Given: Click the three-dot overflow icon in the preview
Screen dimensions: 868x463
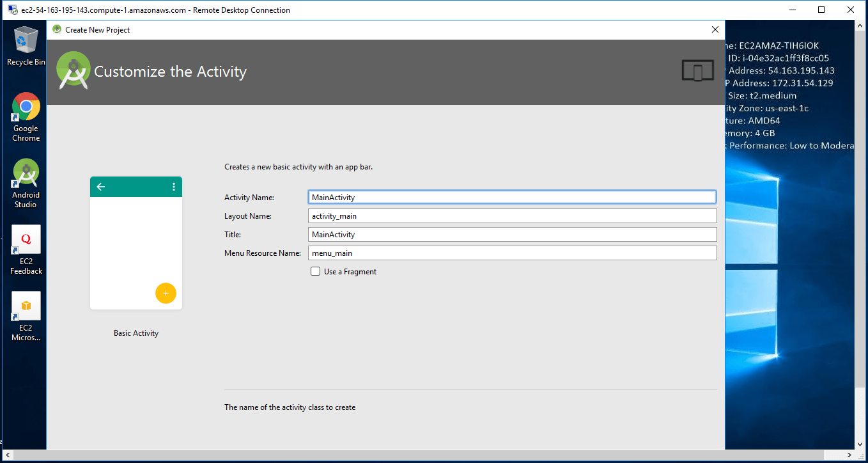Looking at the screenshot, I should 174,187.
